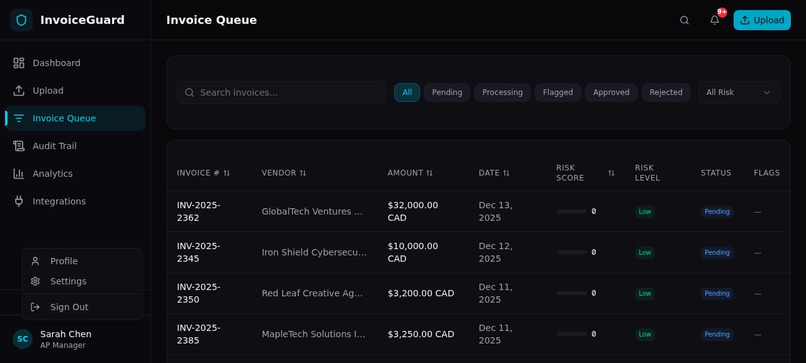806x363 pixels.
Task: Choose Sign Out from user menu
Action: 82,307
